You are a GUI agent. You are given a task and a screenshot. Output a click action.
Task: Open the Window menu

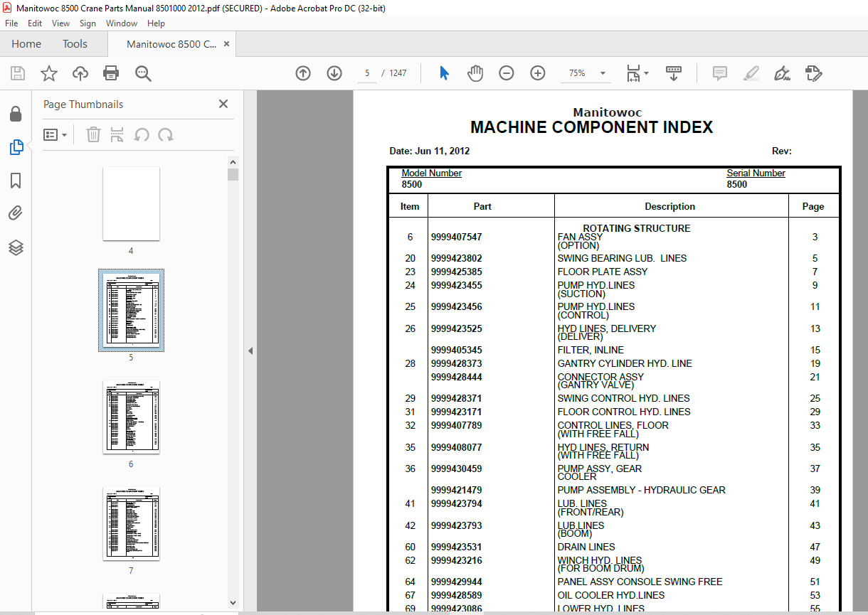tap(122, 23)
